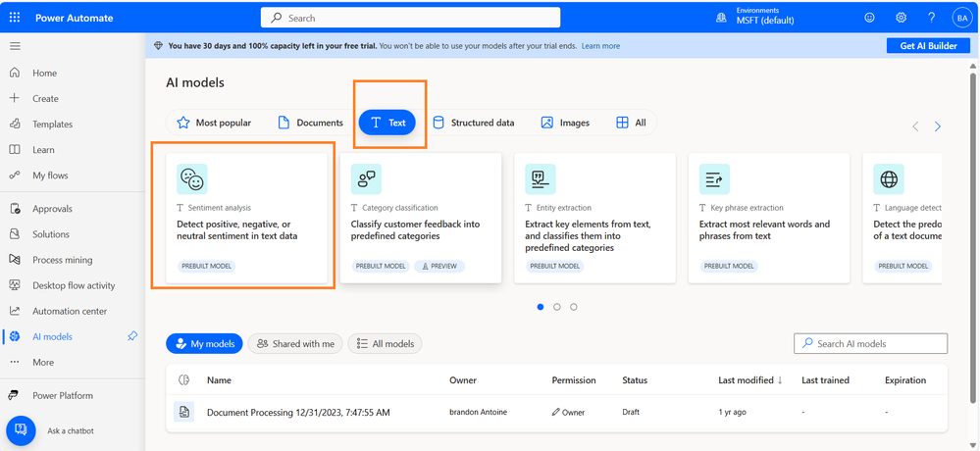
Task: Click the Owner column header
Action: click(x=462, y=379)
